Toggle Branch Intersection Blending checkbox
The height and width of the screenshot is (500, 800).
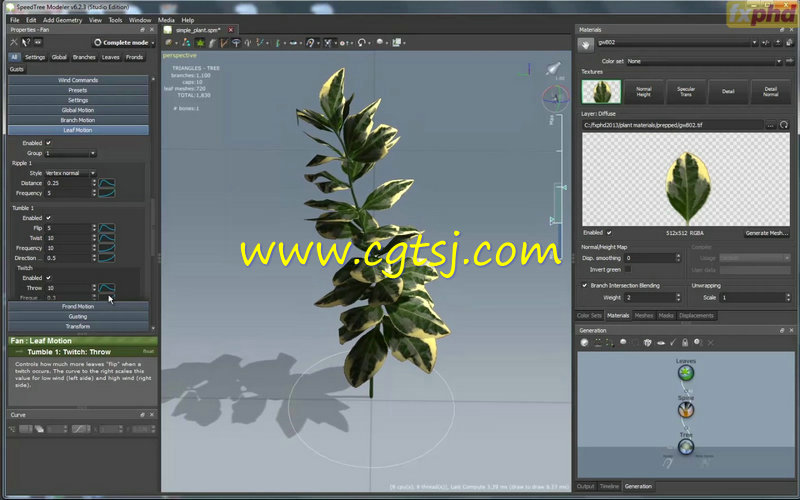[x=585, y=285]
